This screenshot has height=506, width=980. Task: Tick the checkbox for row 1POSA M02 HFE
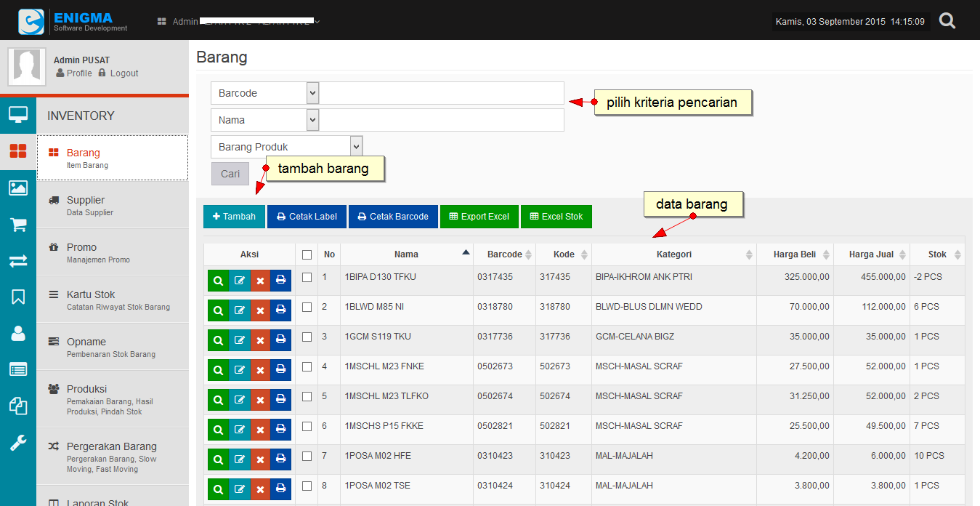(307, 456)
